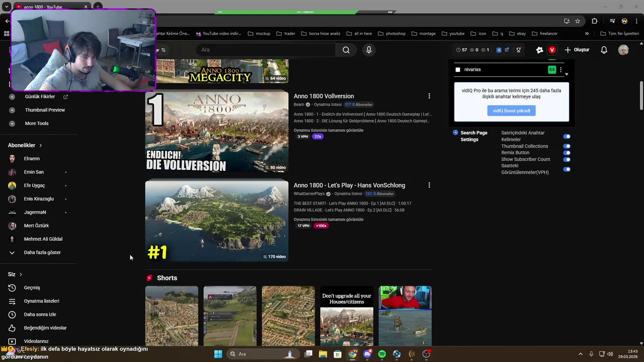This screenshot has height=362, width=644.
Task: Open the Beam channel link
Action: point(299,105)
